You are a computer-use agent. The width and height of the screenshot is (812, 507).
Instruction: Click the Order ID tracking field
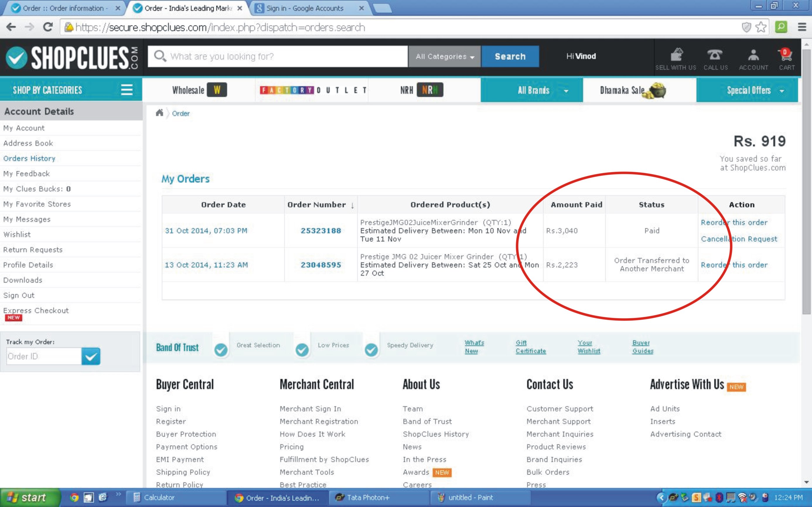(44, 356)
